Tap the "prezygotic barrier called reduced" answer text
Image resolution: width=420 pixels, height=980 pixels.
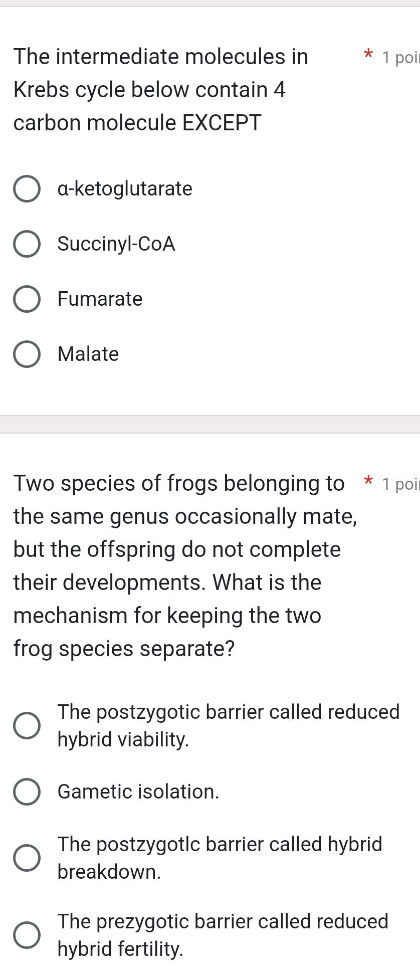click(x=223, y=921)
